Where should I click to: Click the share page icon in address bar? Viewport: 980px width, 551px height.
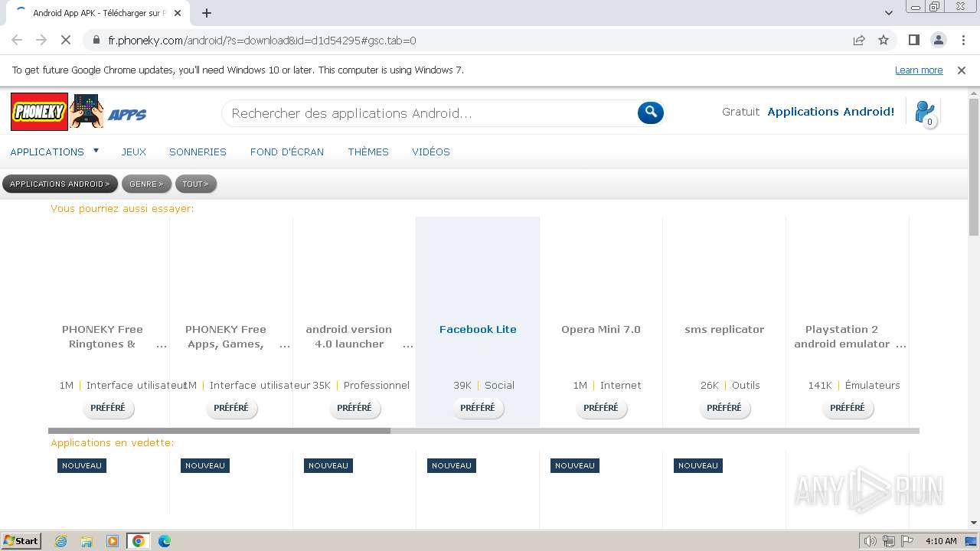tap(859, 40)
